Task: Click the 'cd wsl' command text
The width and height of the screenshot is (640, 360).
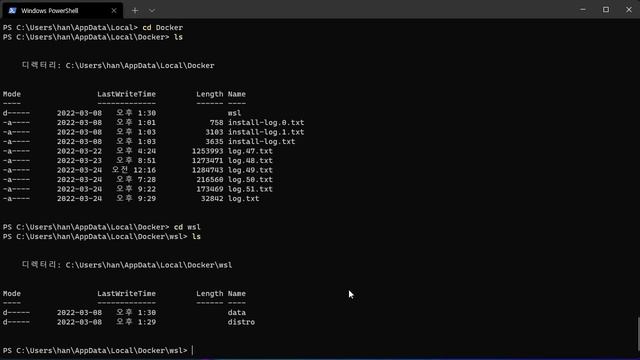Action: click(x=187, y=227)
